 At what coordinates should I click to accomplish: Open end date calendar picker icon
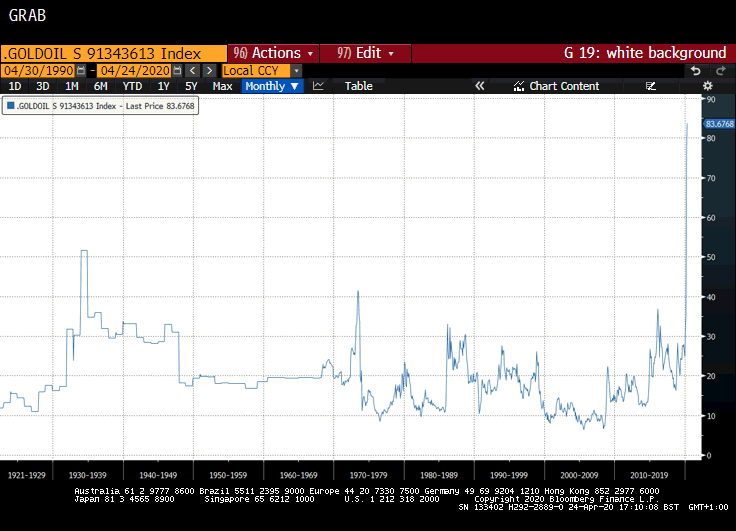177,71
